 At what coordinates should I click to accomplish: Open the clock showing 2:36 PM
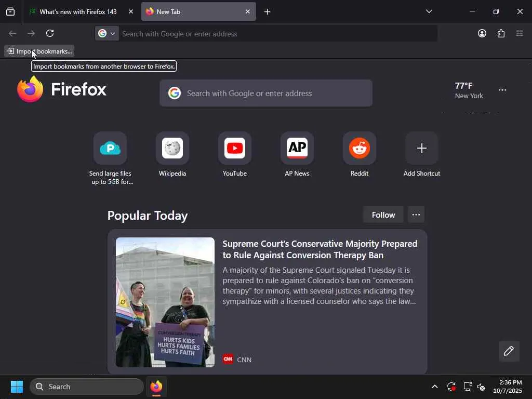(508, 387)
